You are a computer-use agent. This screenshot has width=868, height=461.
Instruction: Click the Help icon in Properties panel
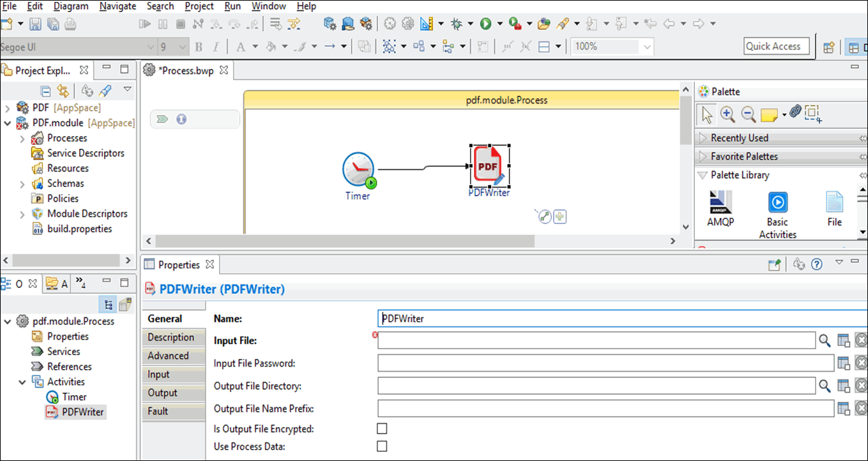[x=816, y=264]
